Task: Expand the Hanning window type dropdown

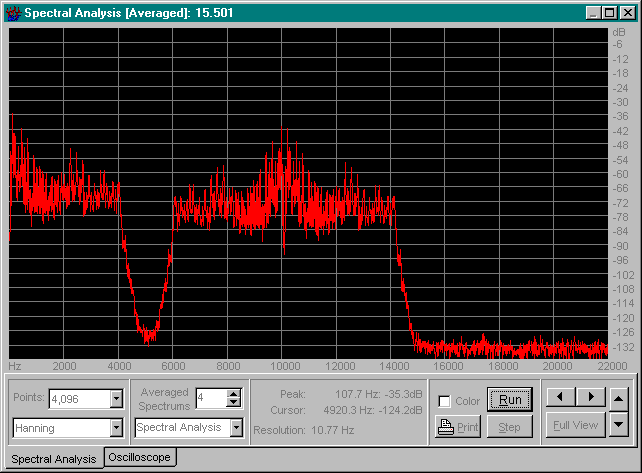Action: tap(116, 428)
